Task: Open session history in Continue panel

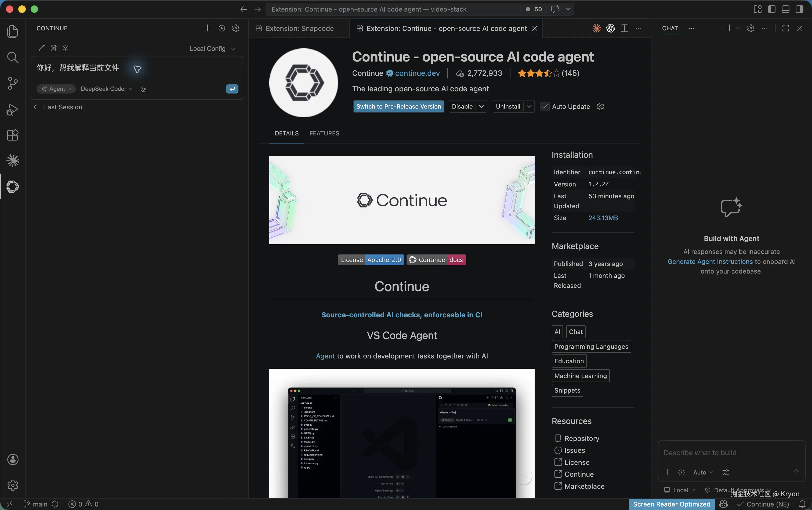Action: (222, 28)
